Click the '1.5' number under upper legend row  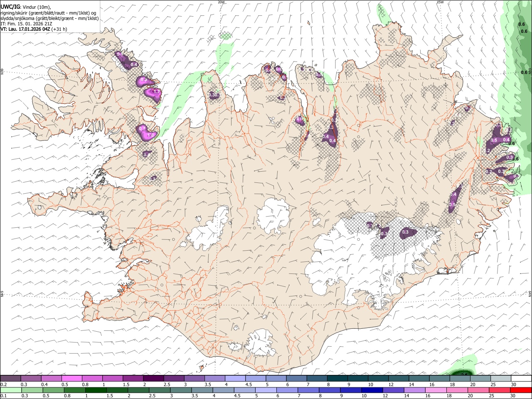click(x=126, y=384)
